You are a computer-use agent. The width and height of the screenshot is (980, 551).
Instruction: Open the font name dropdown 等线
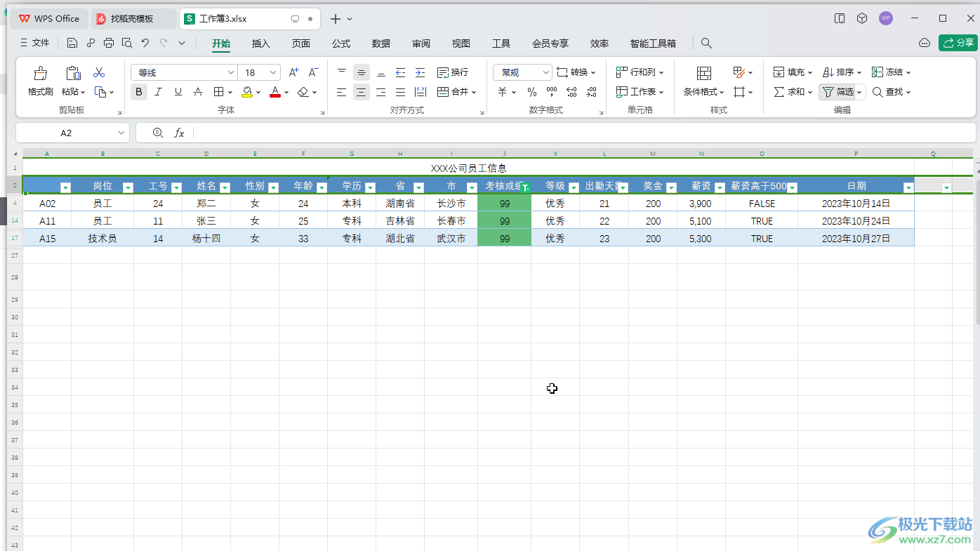coord(231,72)
